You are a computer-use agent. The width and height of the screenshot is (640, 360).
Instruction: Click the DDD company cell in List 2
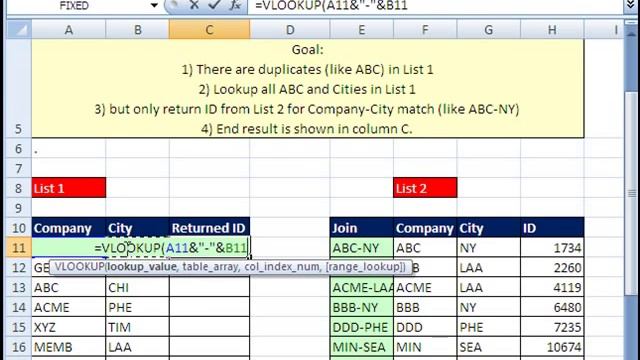click(x=425, y=327)
